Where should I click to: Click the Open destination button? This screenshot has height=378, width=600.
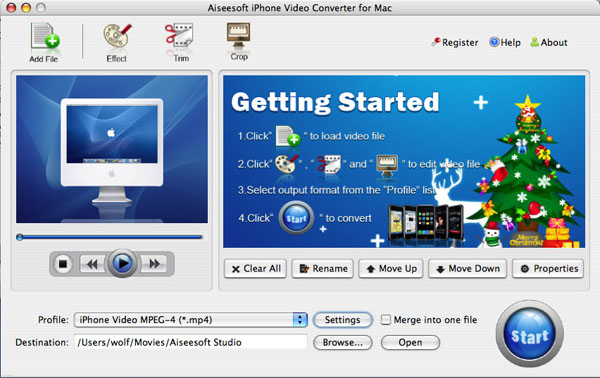click(x=410, y=342)
